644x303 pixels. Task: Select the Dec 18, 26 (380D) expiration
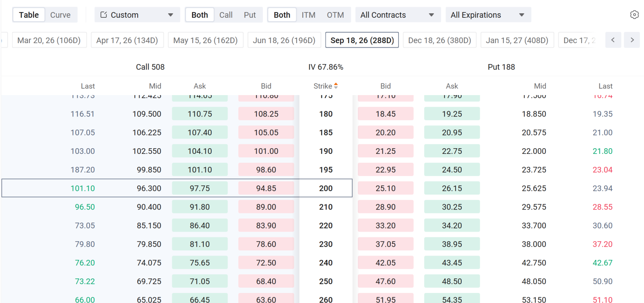440,40
